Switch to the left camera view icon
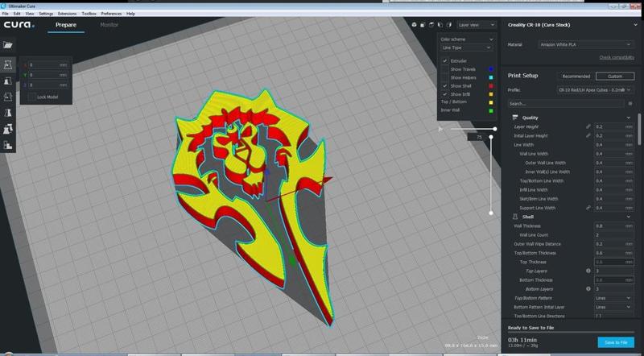 coord(440,25)
